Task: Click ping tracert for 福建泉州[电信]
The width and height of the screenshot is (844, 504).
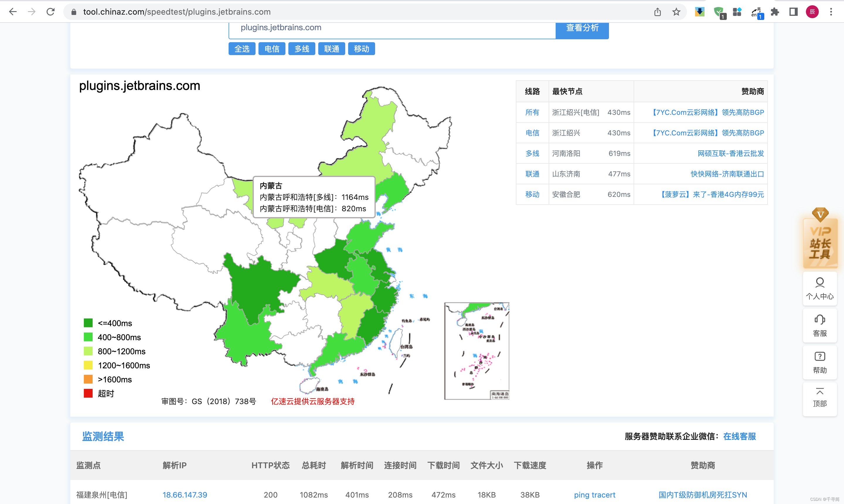Action: [x=594, y=495]
